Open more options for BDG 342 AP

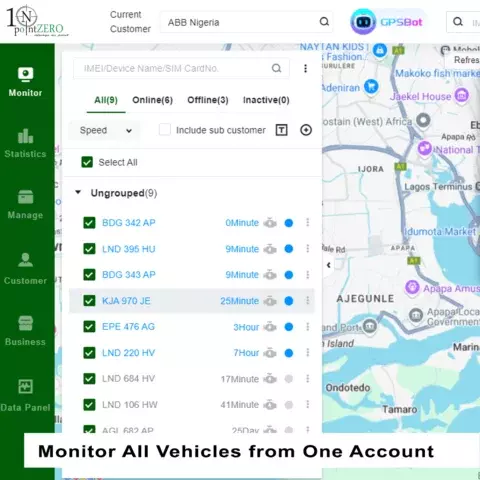pyautogui.click(x=308, y=222)
